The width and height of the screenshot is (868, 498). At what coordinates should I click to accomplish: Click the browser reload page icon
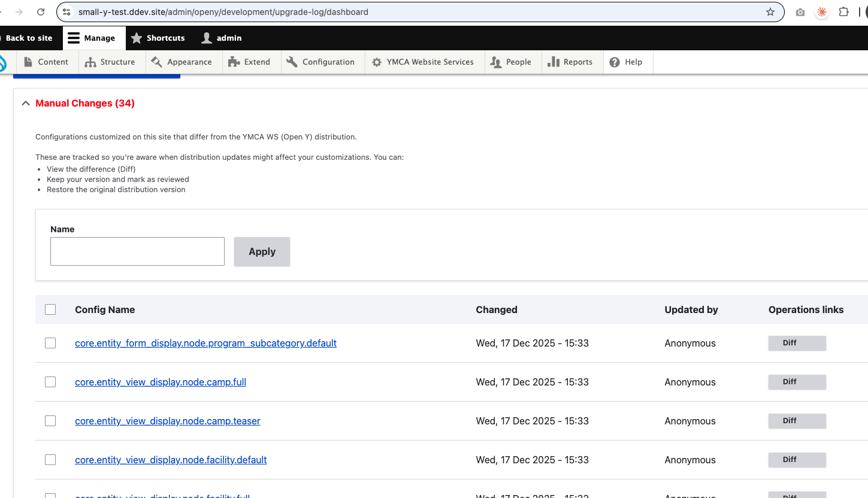[x=41, y=12]
